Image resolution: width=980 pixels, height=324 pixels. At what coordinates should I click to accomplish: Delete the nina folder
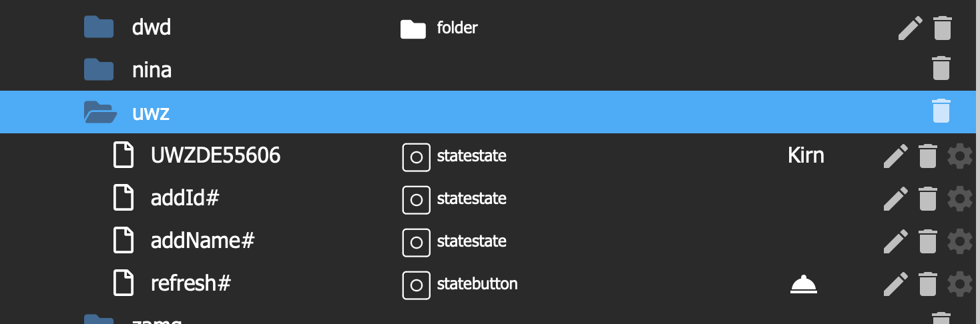tap(941, 69)
